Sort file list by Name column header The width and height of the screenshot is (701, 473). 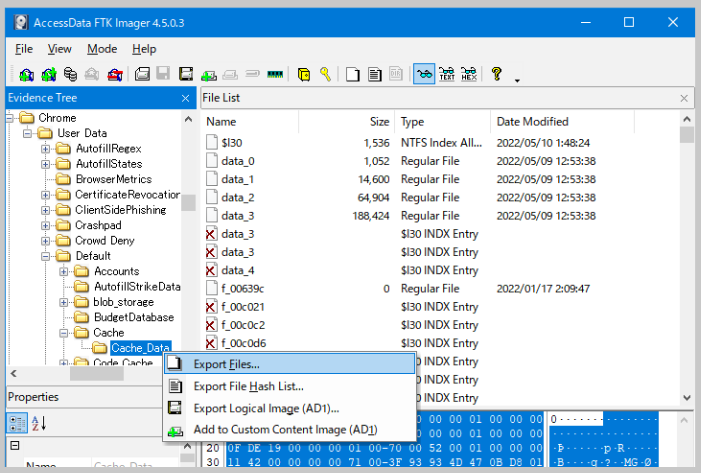[x=249, y=122]
